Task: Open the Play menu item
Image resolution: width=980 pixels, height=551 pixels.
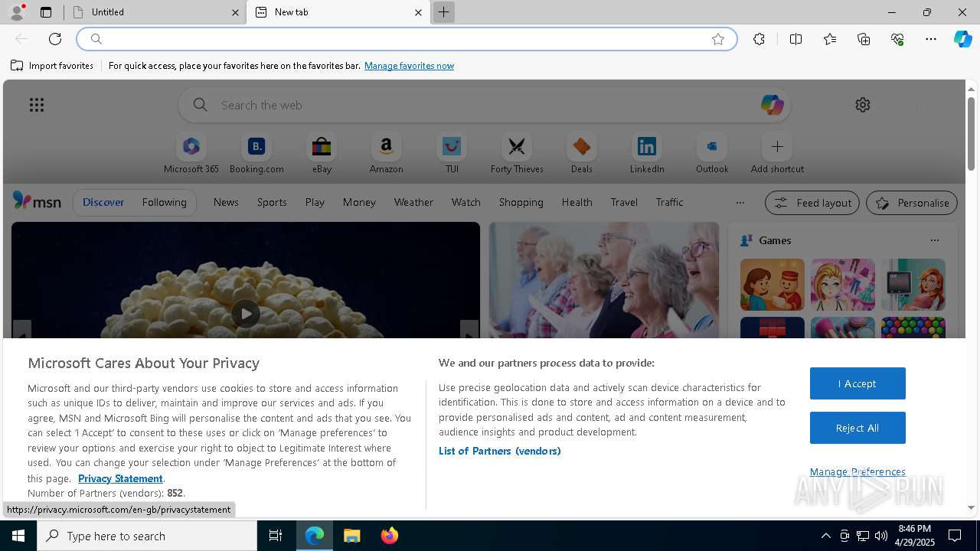Action: click(315, 202)
